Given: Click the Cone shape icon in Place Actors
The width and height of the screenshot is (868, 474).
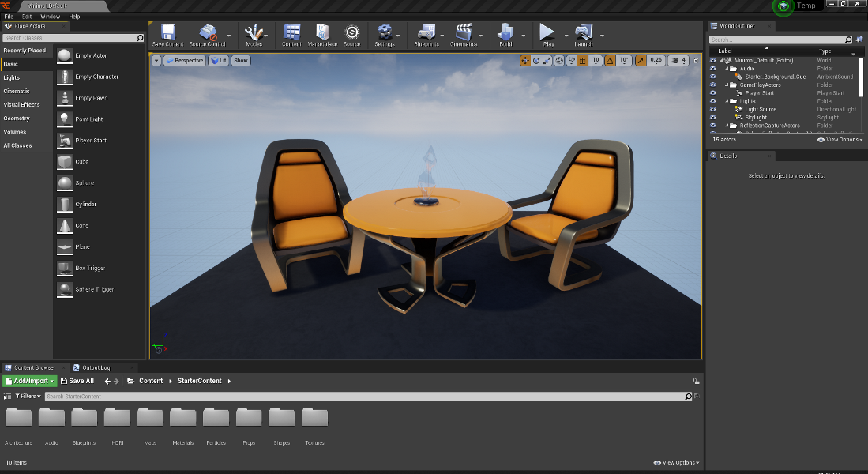Looking at the screenshot, I should [64, 226].
